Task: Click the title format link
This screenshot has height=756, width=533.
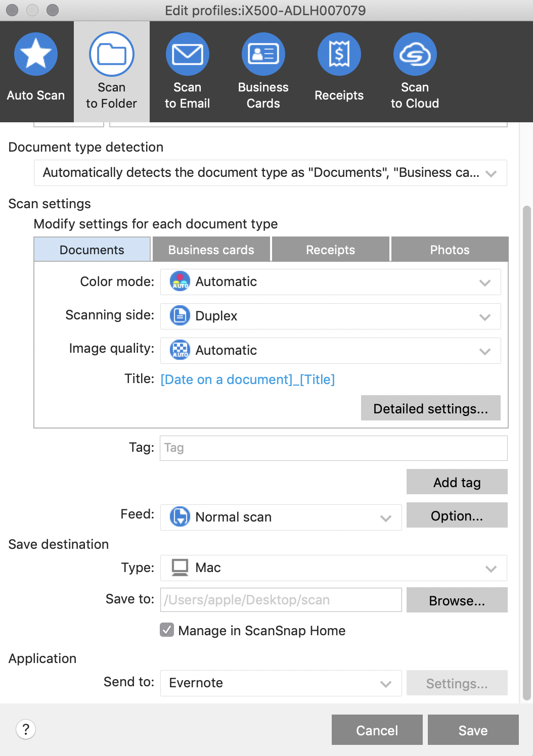Action: [x=248, y=380]
